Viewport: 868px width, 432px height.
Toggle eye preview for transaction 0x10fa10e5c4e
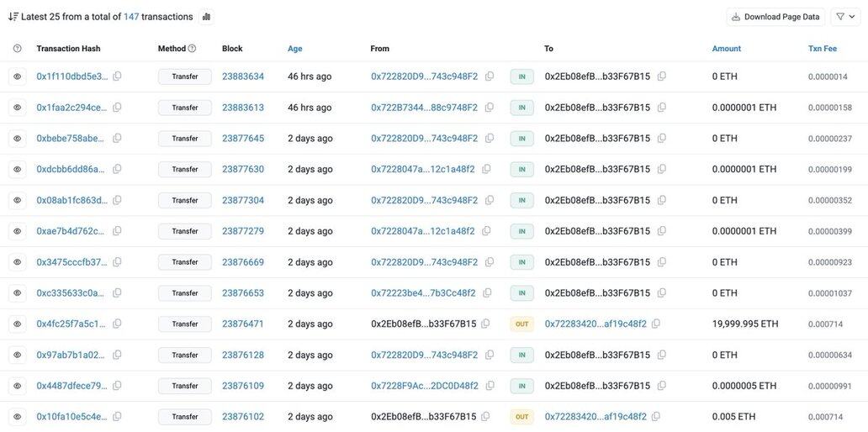point(17,417)
